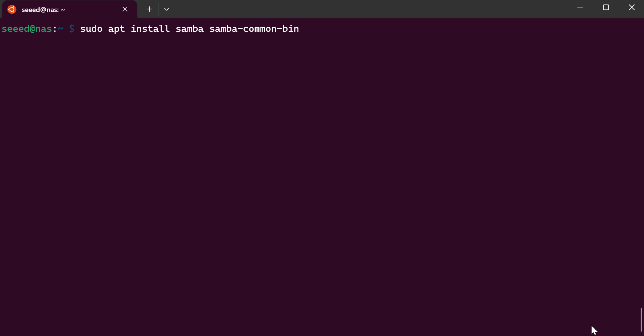Screen dimensions: 644x336
Task: Open a new tab with plus icon
Action: coord(149,9)
